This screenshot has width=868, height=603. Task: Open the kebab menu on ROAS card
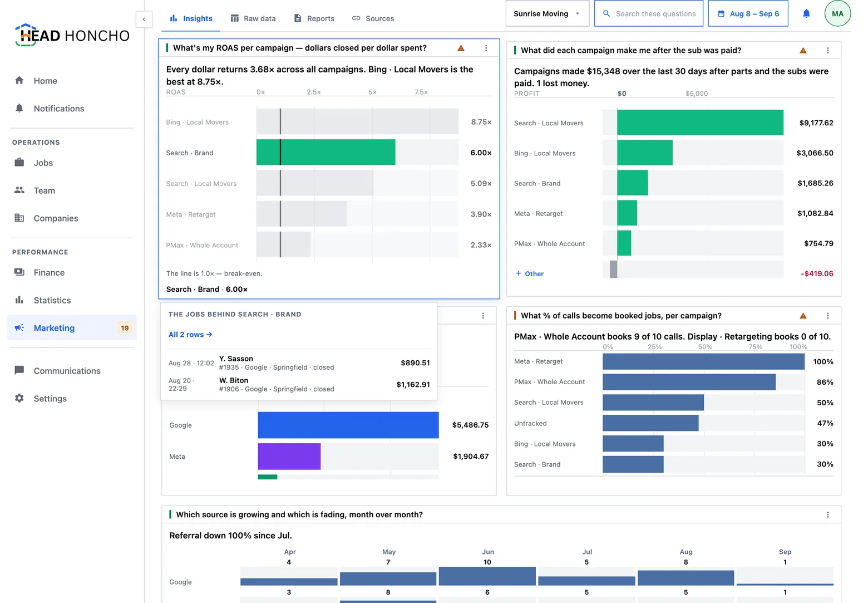tap(486, 48)
